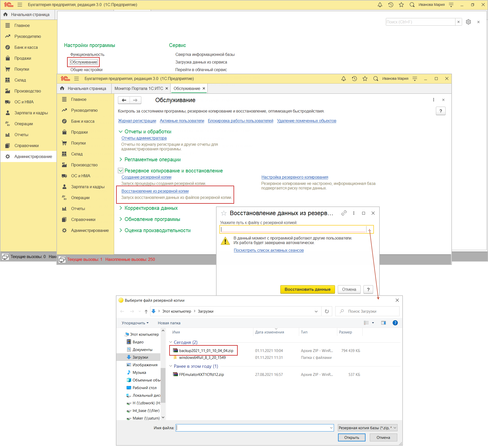
Task: Collapse Ранее в этом году group
Action: pos(171,366)
